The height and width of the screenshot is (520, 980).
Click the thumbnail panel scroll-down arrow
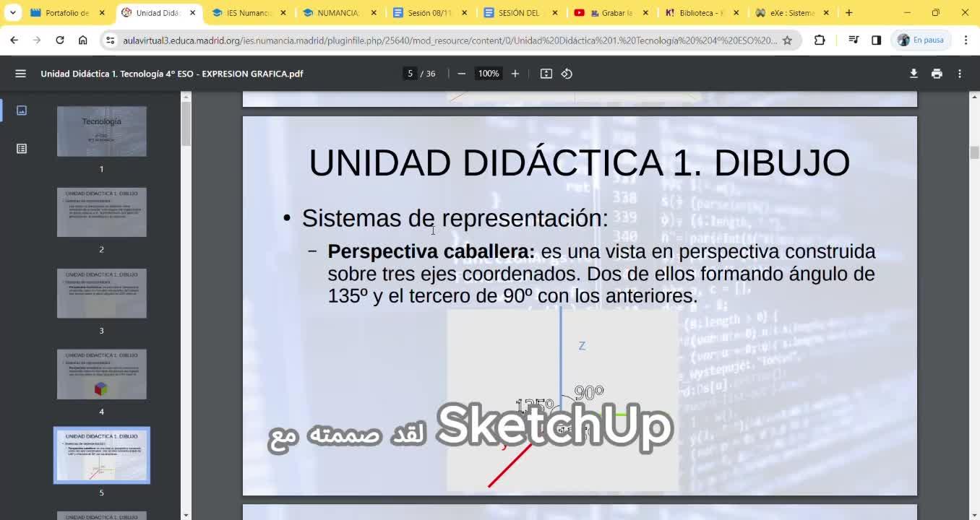point(186,515)
